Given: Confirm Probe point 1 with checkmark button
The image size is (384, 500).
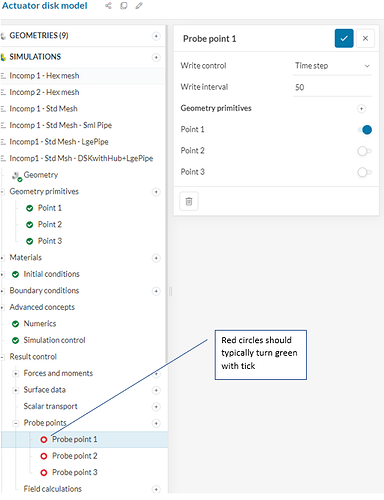Looking at the screenshot, I should coord(344,38).
